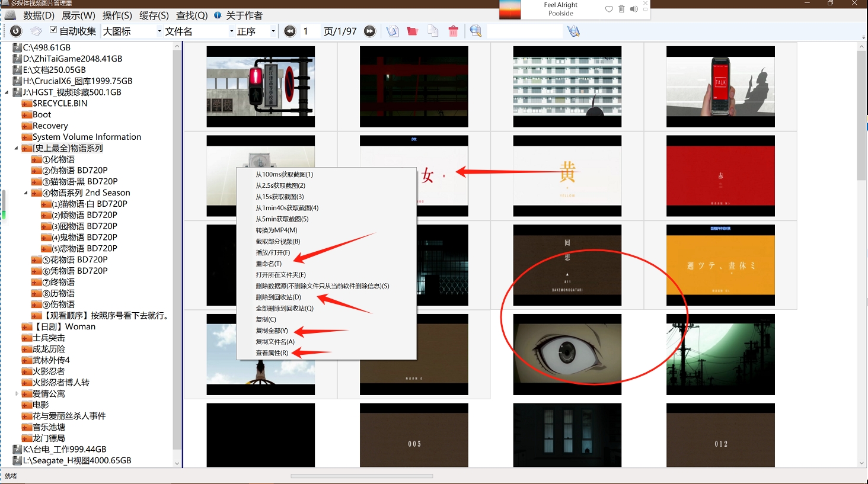
Task: Select the yellow 黄 character thumbnail
Action: [567, 176]
